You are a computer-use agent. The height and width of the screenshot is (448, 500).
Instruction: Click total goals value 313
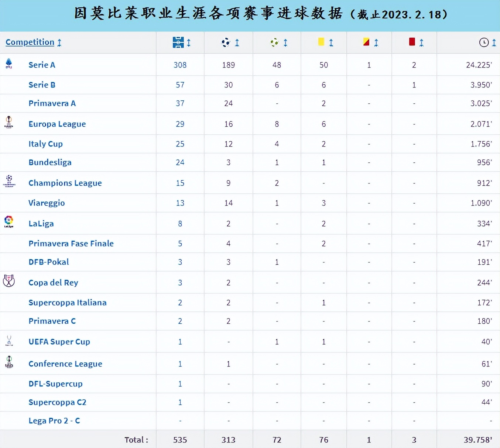click(229, 440)
